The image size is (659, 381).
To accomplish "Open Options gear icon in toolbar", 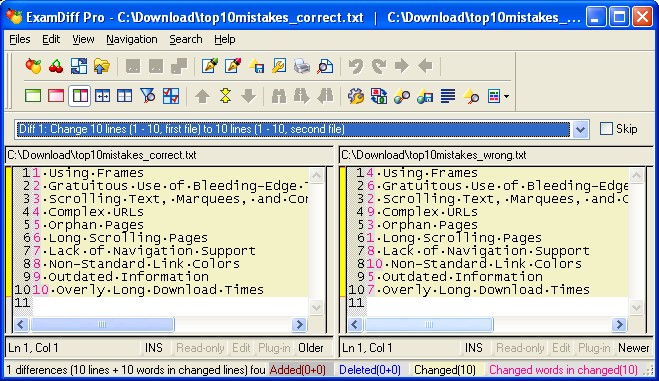I will (x=356, y=96).
